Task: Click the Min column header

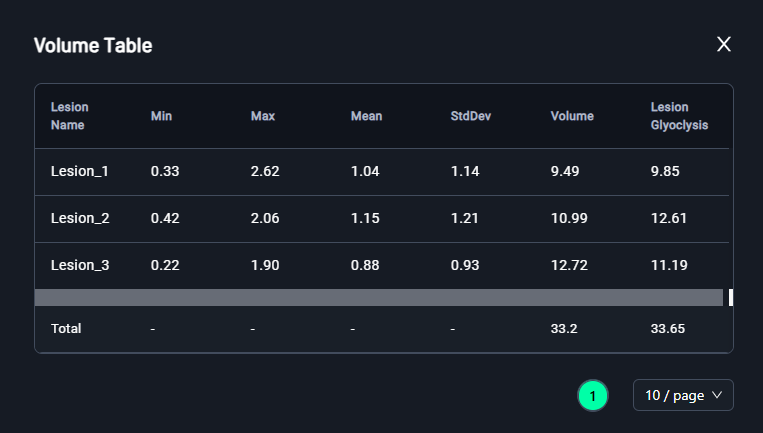Action: point(161,116)
